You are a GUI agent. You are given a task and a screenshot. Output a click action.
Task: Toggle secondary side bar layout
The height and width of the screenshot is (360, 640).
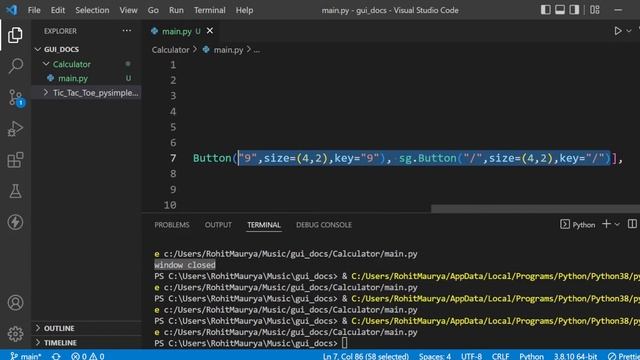coord(574,10)
